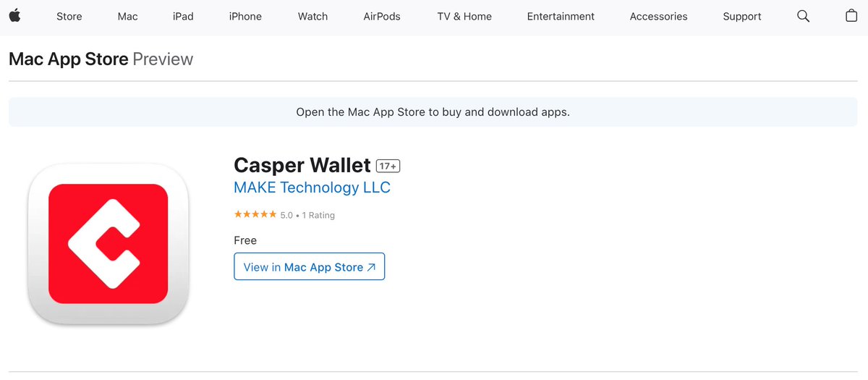868x380 pixels.
Task: Open the iPad menu item
Action: coord(183,16)
